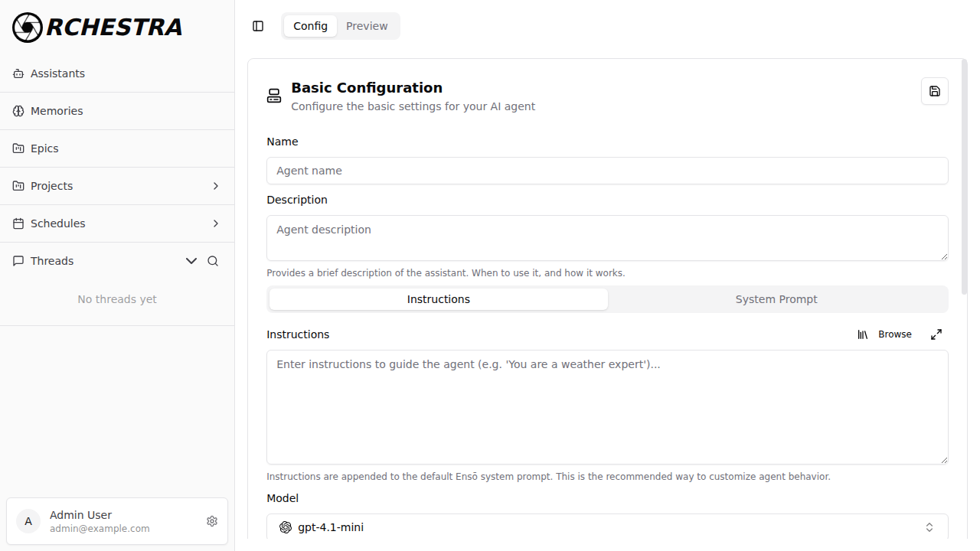Open the gpt-4.1-mini model dropdown
Viewport: 980px width, 551px height.
[x=607, y=527]
